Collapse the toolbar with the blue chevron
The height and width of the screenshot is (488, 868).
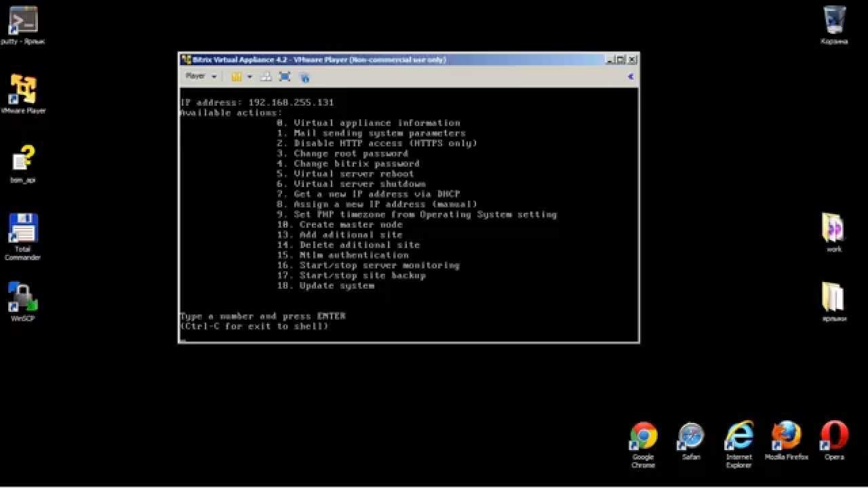(630, 77)
